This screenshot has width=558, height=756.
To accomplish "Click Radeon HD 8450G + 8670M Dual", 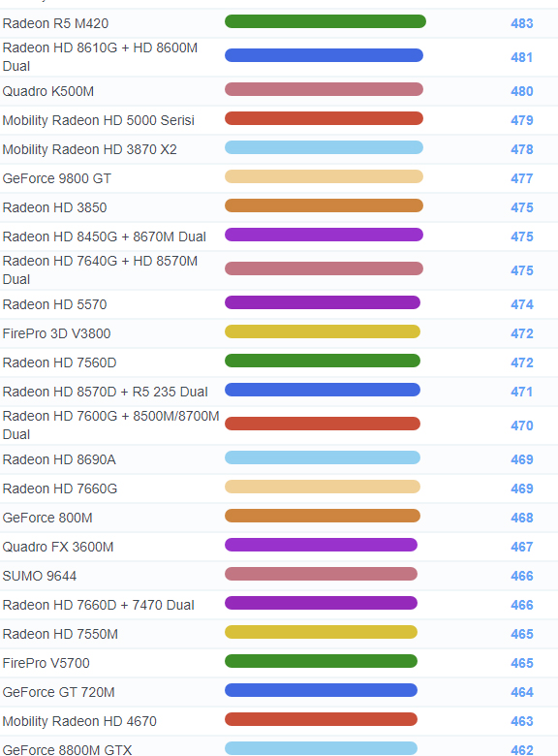I will 104,236.
